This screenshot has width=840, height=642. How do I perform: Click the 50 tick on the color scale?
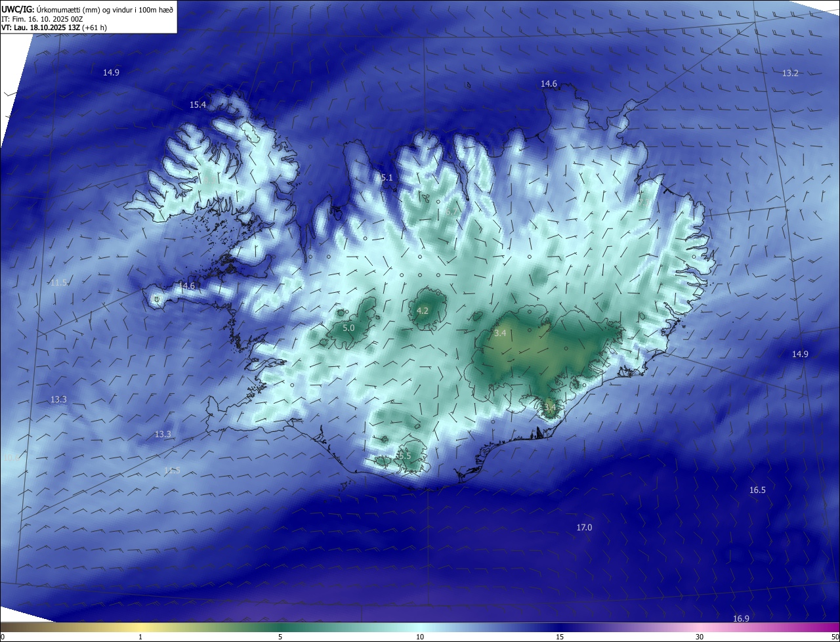click(835, 637)
